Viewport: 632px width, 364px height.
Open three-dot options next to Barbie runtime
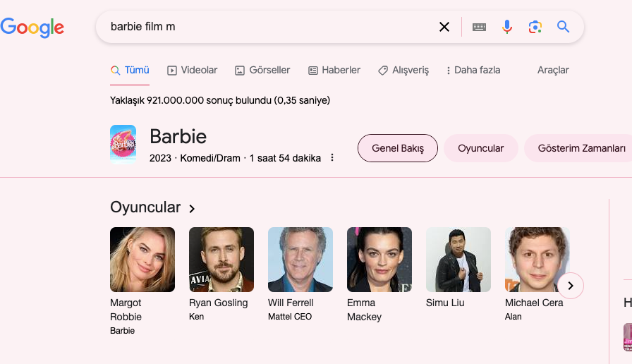332,158
